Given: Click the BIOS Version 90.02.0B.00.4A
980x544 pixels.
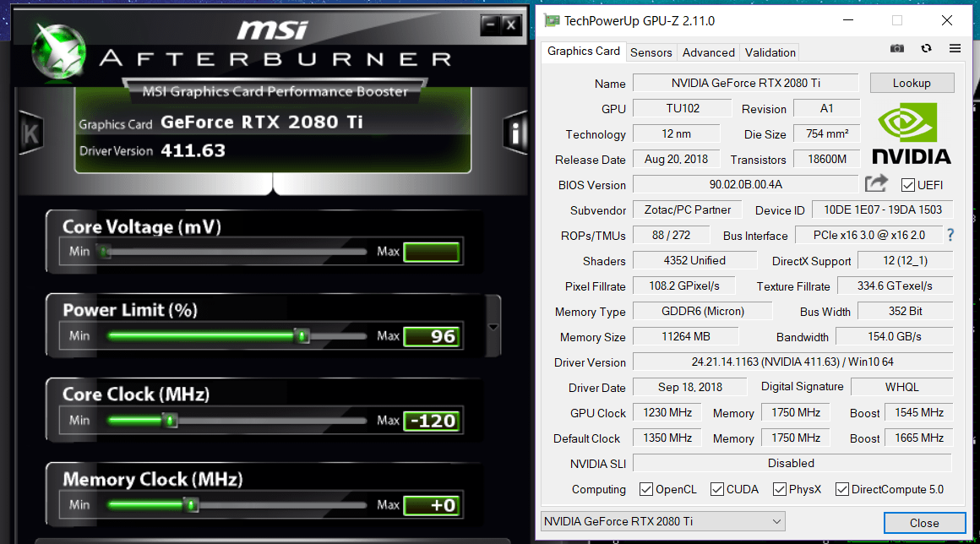Looking at the screenshot, I should tap(746, 185).
